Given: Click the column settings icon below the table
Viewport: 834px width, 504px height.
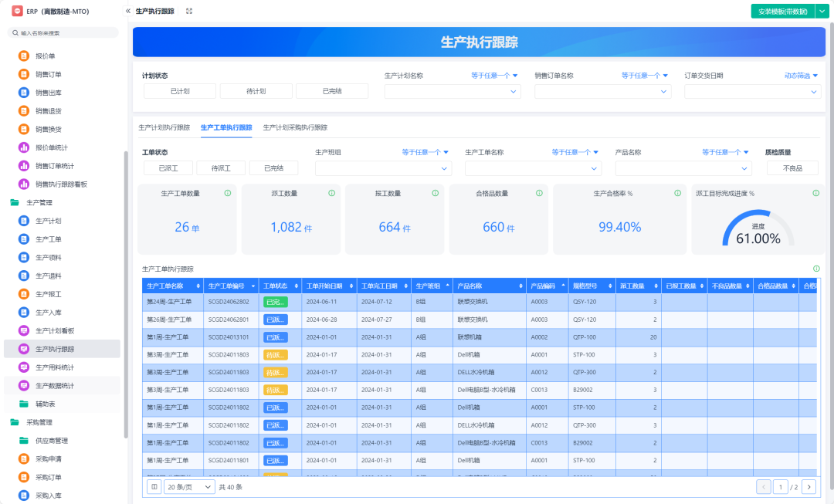Looking at the screenshot, I should coord(154,487).
